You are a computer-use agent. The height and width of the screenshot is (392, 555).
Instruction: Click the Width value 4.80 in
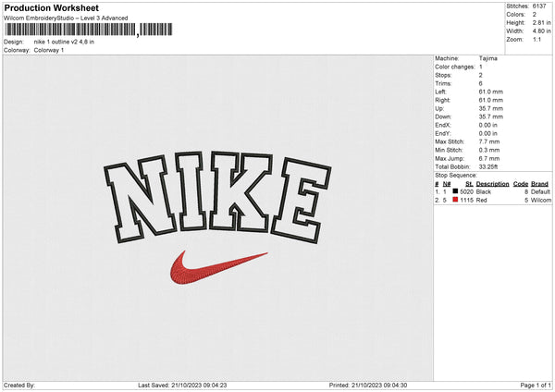point(542,31)
